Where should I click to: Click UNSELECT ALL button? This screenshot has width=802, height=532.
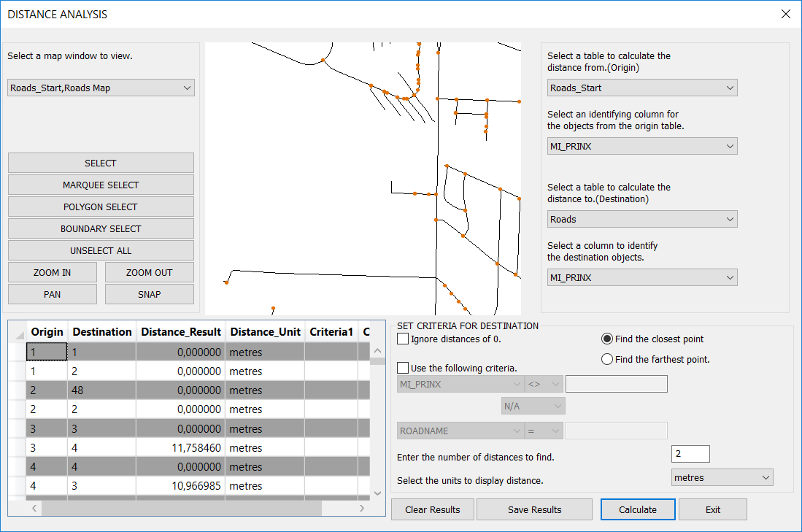[101, 250]
